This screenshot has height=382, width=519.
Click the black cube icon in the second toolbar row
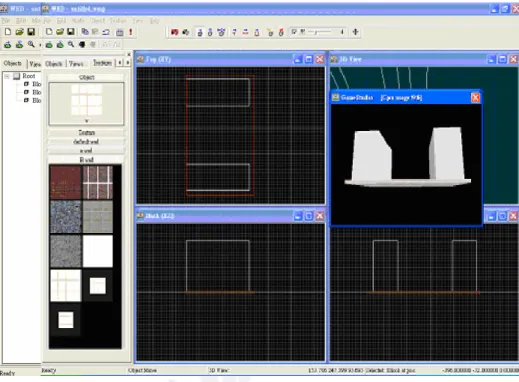coord(82,44)
